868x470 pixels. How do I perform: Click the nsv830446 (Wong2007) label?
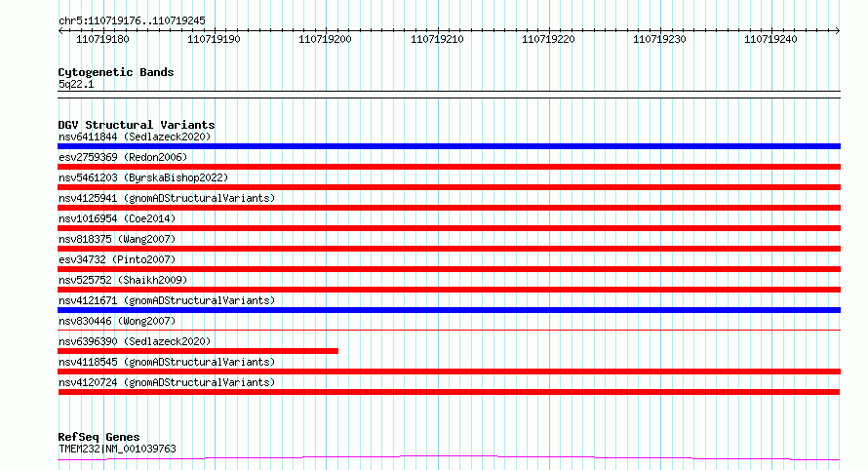(117, 321)
